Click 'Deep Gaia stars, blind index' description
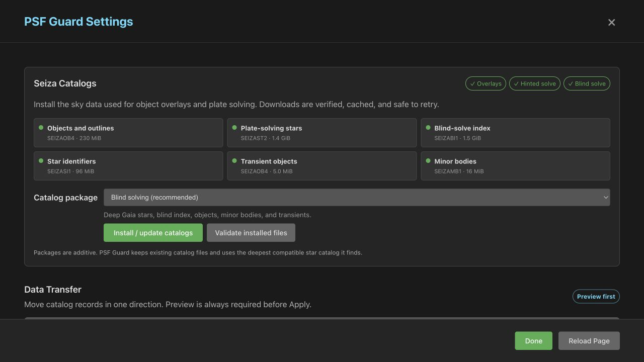The width and height of the screenshot is (644, 362). pyautogui.click(x=207, y=215)
